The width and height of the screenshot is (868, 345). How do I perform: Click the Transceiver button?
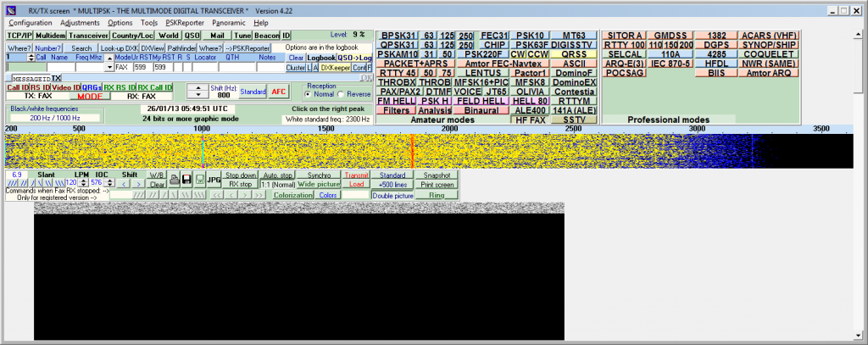click(x=88, y=36)
